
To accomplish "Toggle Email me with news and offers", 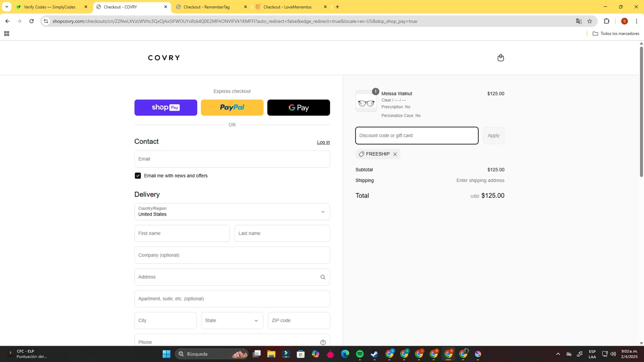I will 138,176.
